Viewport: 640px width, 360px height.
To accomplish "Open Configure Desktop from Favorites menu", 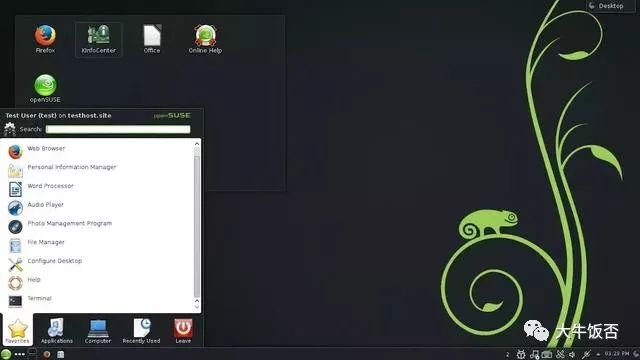I will [98, 264].
